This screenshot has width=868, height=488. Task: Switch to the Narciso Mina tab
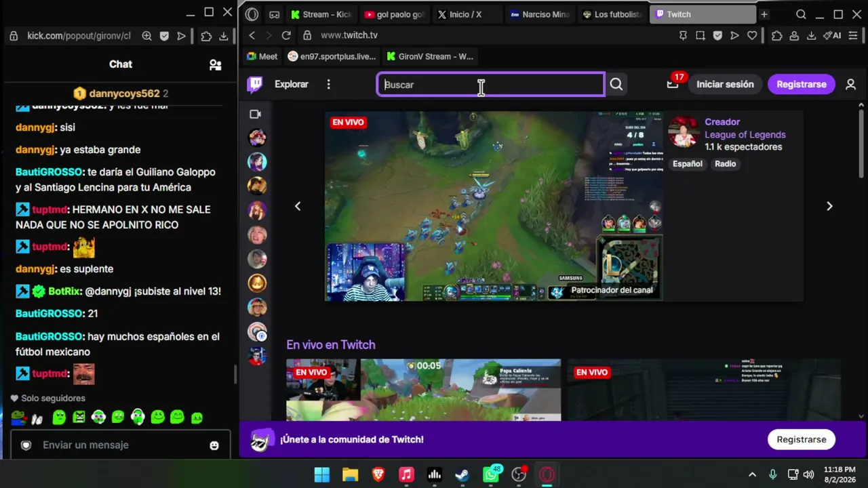tap(541, 14)
